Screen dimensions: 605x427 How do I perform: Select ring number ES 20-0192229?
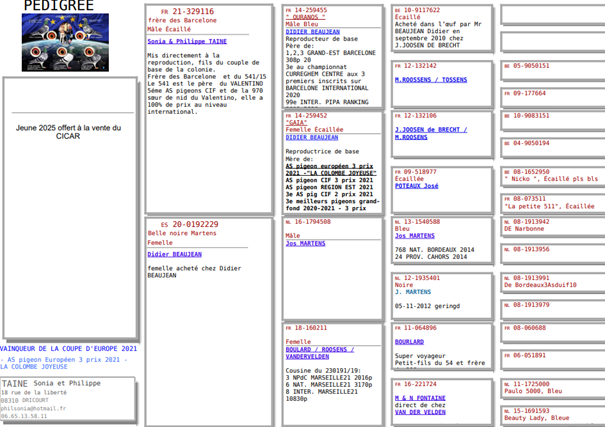(x=189, y=224)
